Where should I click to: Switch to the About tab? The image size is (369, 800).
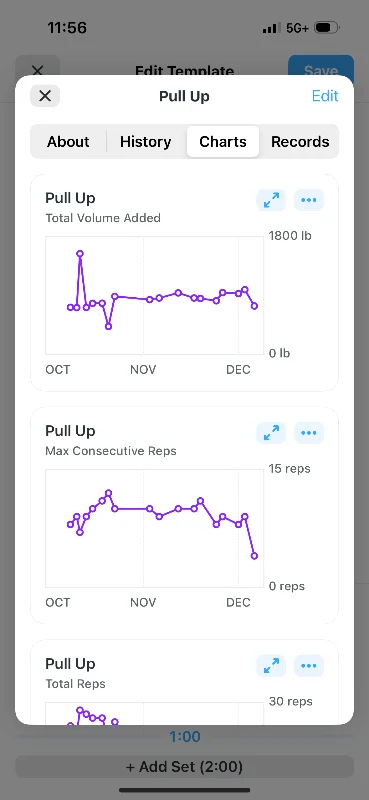click(68, 141)
